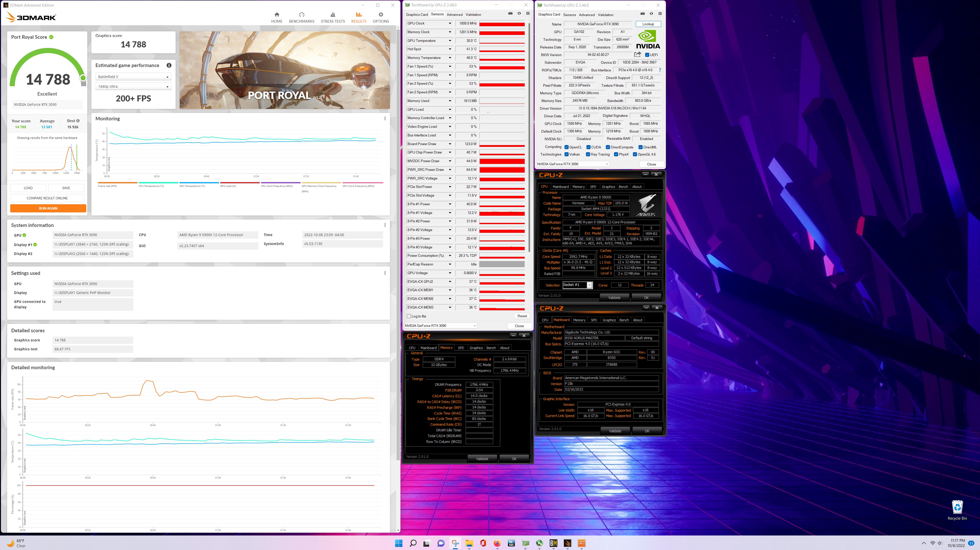Open Settings used three-dot menu
This screenshot has width=980, height=550.
[385, 273]
